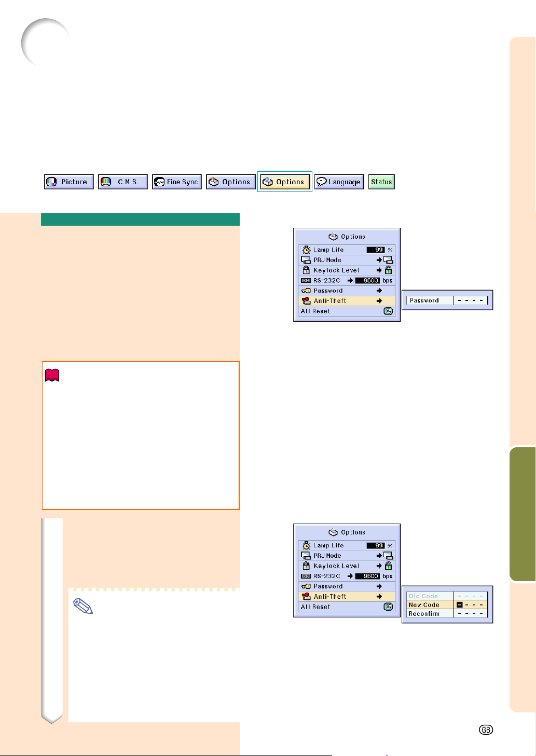Image resolution: width=536 pixels, height=756 pixels.
Task: Open the Language menu tab
Action: pos(339,182)
